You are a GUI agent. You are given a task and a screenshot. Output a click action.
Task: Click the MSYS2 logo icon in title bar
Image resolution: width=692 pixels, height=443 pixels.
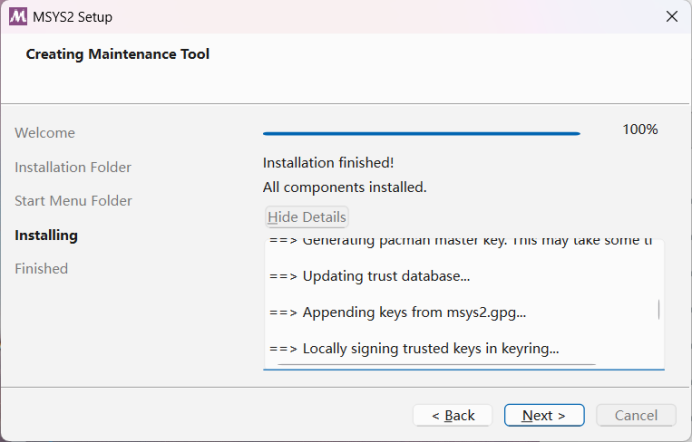coord(18,17)
